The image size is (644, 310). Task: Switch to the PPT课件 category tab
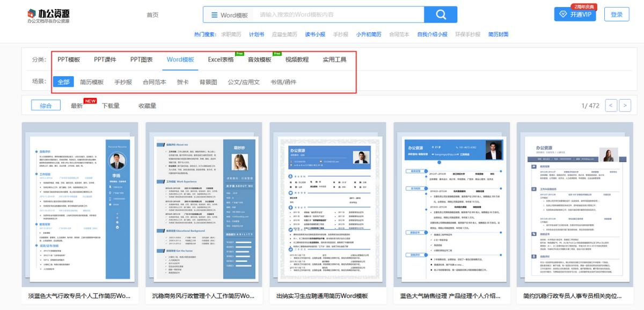click(105, 59)
